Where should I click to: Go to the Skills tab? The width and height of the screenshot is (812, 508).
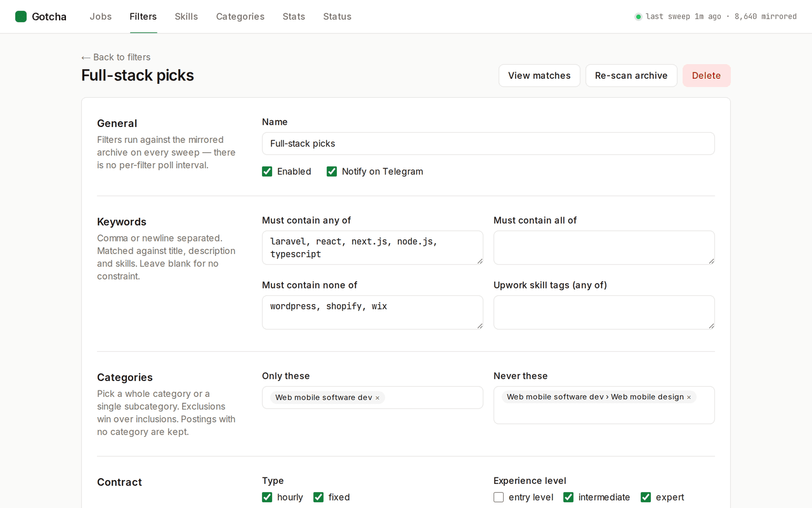[187, 17]
